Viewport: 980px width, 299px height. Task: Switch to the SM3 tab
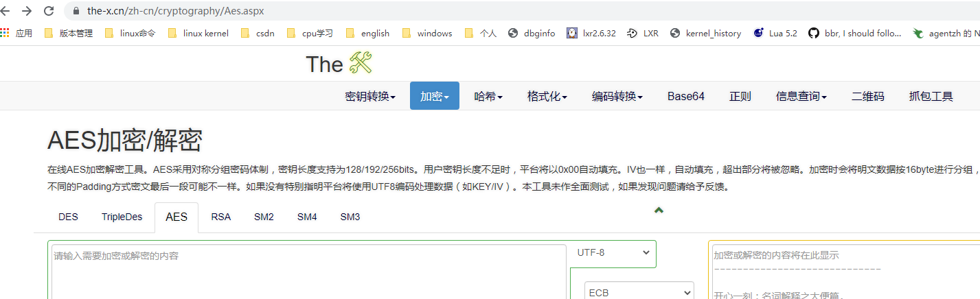(350, 217)
